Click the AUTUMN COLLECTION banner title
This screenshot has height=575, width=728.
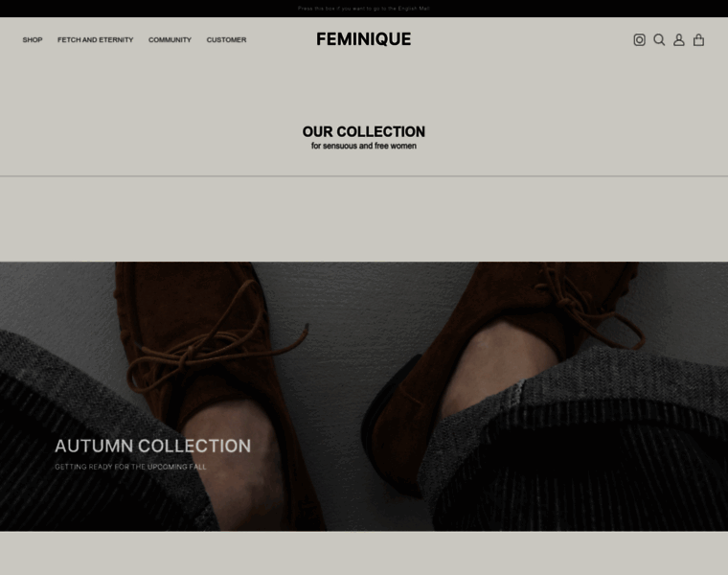click(152, 446)
